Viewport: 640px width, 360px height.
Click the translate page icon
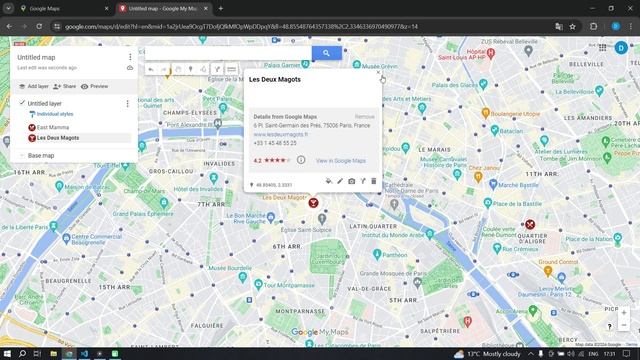[x=559, y=27]
